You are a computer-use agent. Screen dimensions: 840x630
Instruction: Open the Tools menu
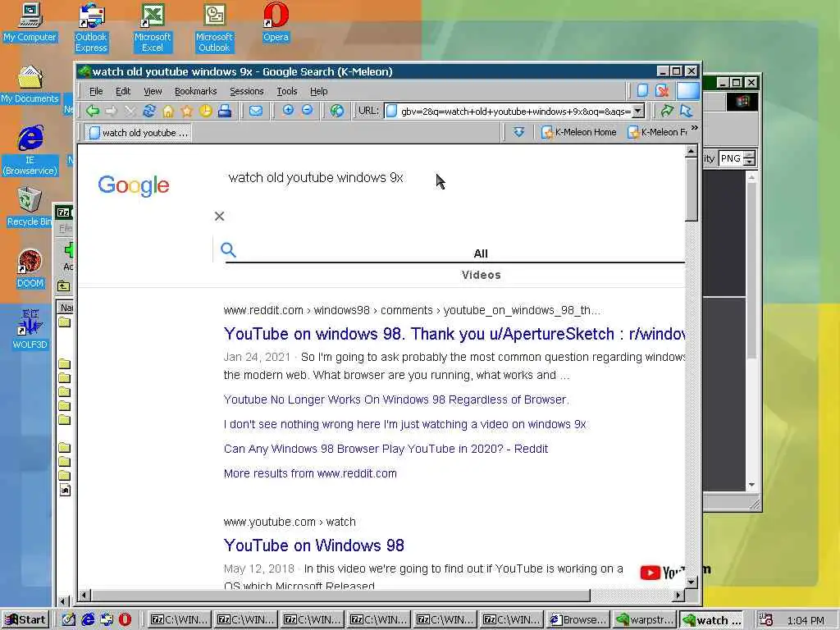coord(286,91)
